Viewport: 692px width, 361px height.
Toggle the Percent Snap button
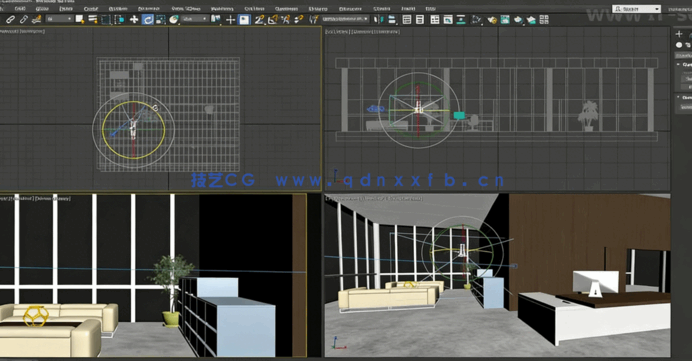tap(285, 19)
